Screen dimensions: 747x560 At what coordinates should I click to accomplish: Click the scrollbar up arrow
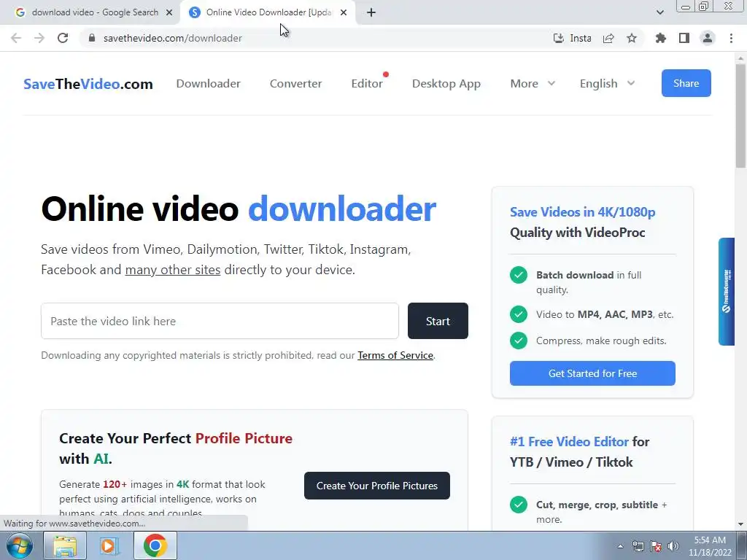[x=741, y=57]
